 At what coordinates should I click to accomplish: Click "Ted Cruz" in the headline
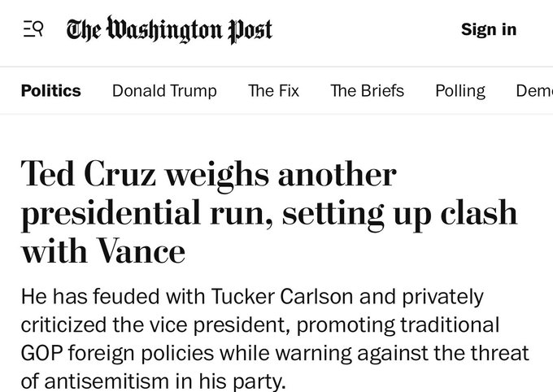point(91,173)
